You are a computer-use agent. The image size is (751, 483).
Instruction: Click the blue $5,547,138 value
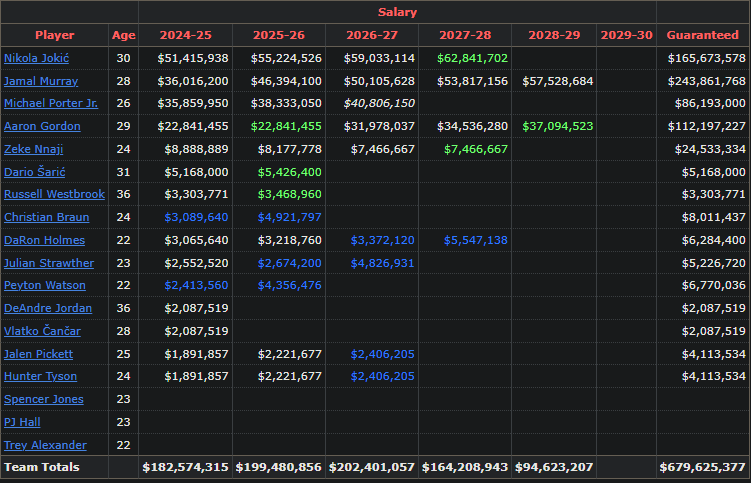point(476,240)
